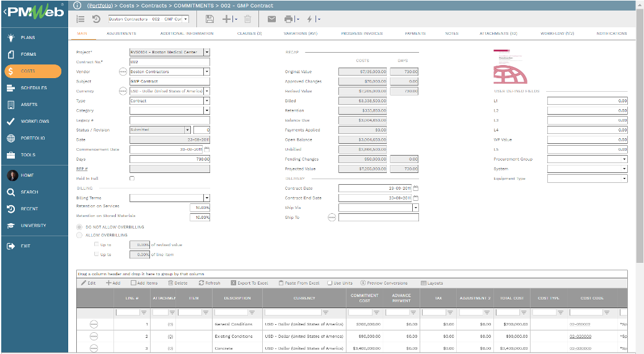644x354 pixels.
Task: Open Workflows in the sidebar
Action: coord(35,122)
